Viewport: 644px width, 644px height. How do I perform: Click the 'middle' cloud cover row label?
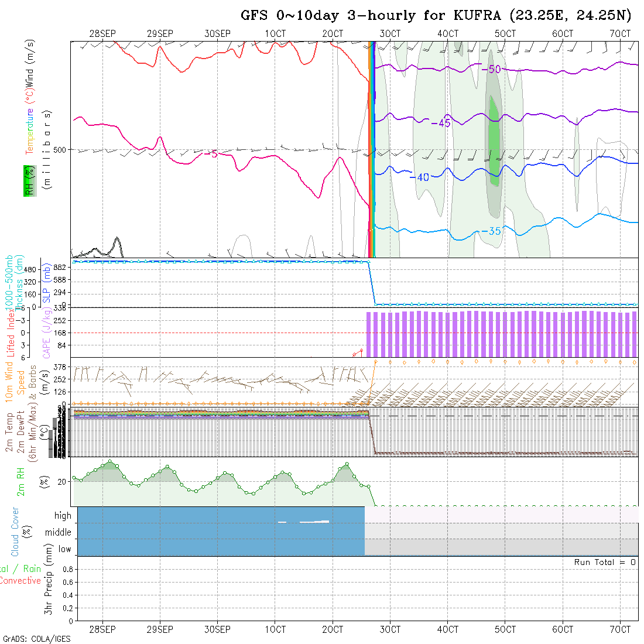point(59,533)
